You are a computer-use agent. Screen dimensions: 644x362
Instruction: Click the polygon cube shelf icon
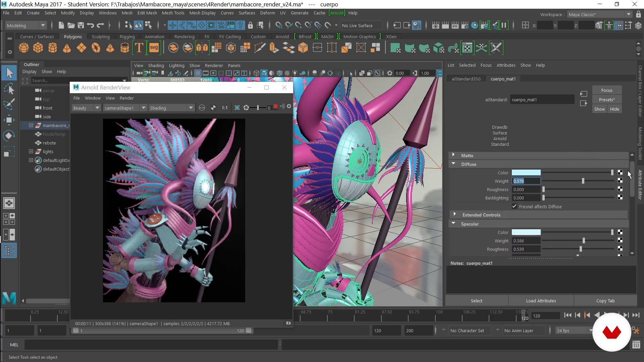pyautogui.click(x=38, y=48)
